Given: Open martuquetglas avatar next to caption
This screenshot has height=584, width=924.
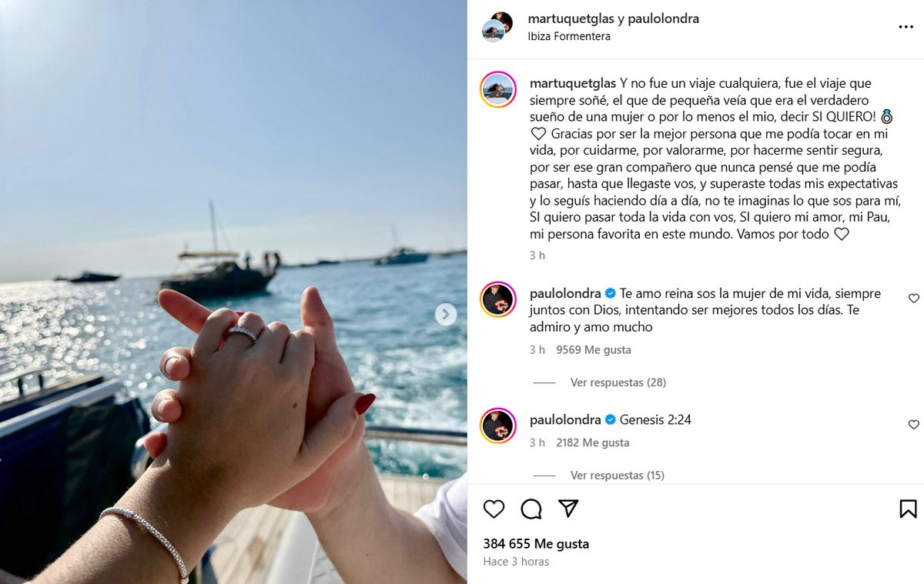Looking at the screenshot, I should pyautogui.click(x=498, y=90).
